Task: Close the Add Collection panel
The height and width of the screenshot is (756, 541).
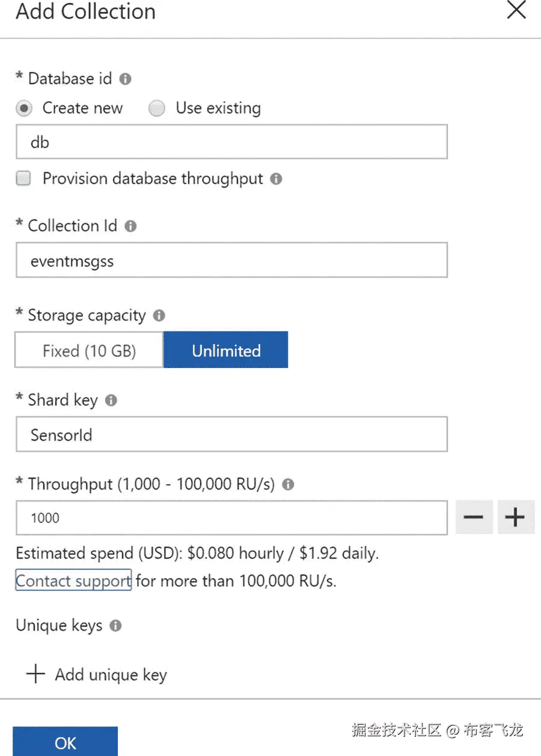Action: pos(516,10)
